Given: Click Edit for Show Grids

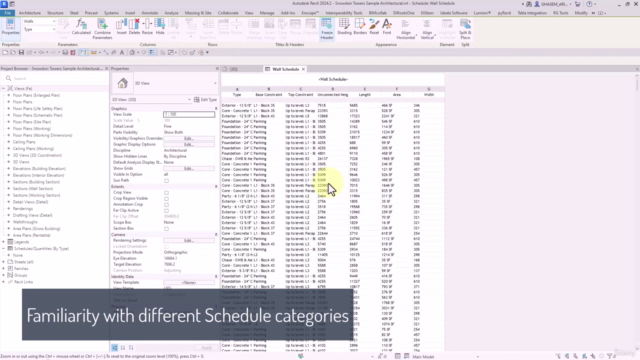Looking at the screenshot, I should (x=189, y=168).
